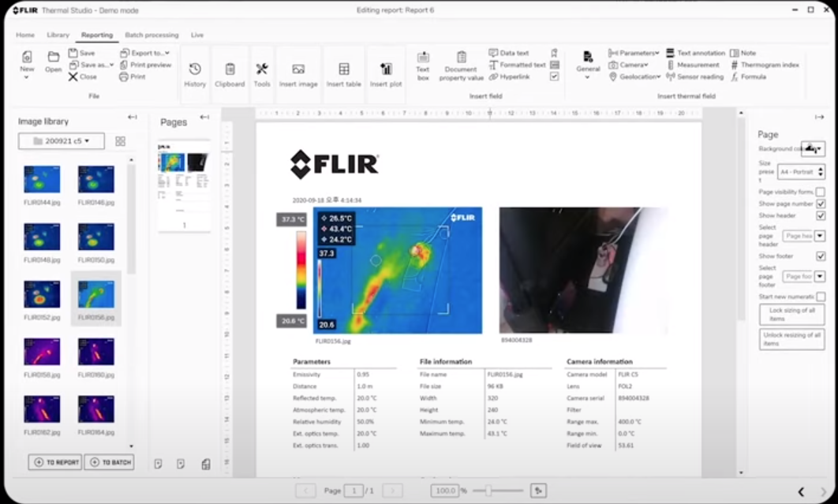This screenshot has width=838, height=504.
Task: Uncheck the Show header checkbox
Action: pyautogui.click(x=821, y=215)
